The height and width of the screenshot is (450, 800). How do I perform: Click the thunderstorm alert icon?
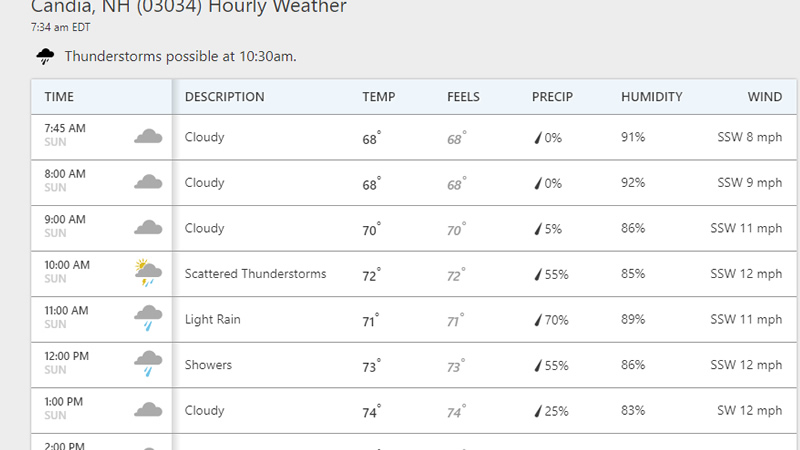click(46, 56)
